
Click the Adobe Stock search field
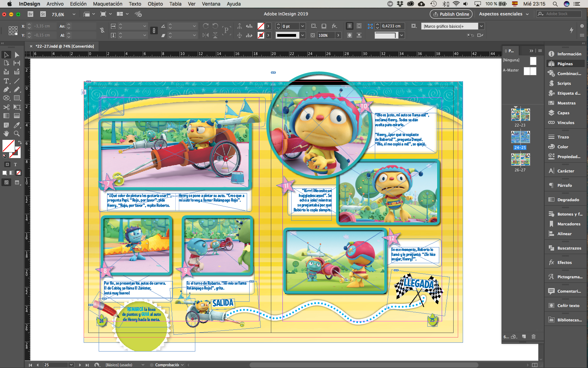559,14
